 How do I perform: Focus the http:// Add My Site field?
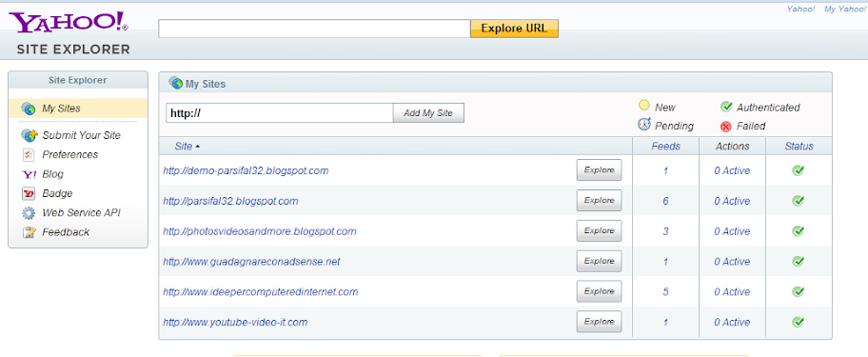280,113
